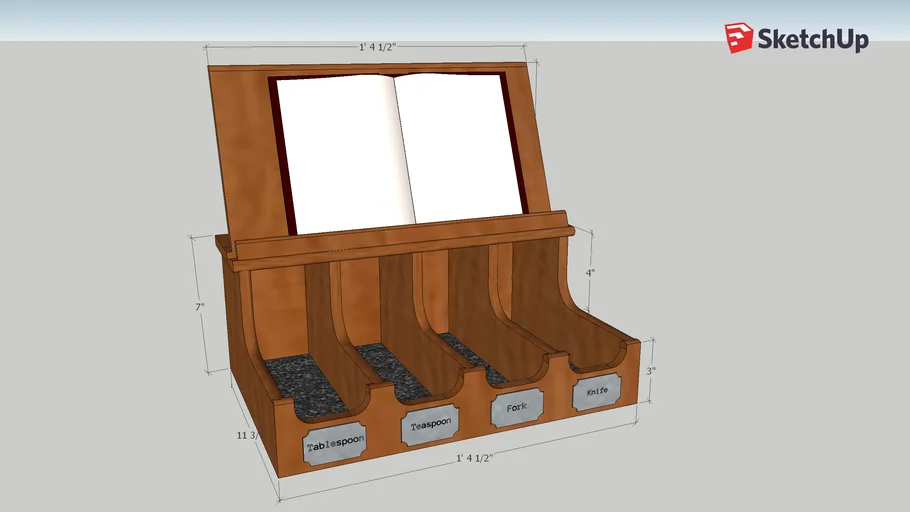Select the bottom 1' 4 1/2" dimension text
This screenshot has height=512, width=910.
tap(474, 457)
